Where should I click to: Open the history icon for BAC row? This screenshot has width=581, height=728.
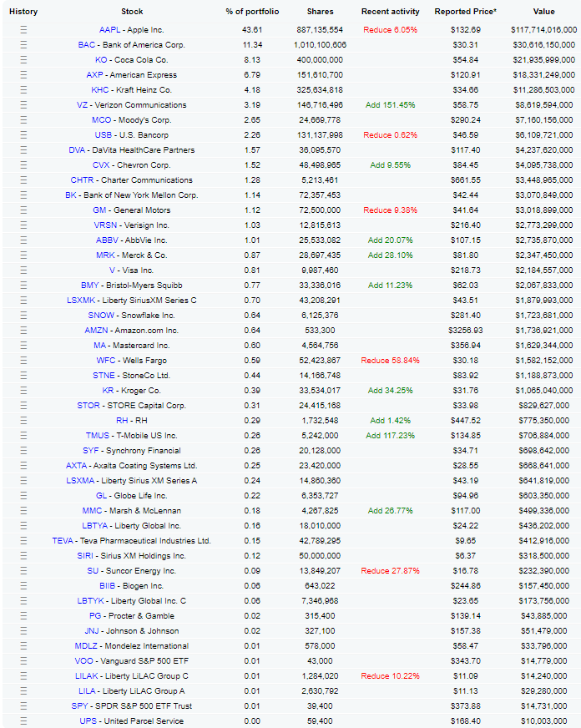point(23,45)
